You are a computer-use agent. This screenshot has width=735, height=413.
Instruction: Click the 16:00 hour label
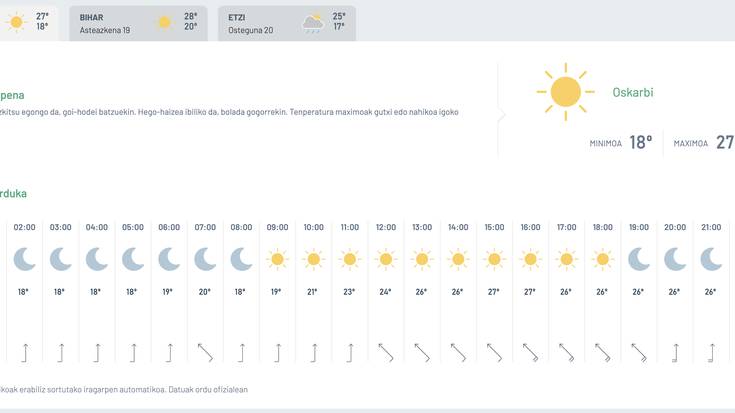530,227
